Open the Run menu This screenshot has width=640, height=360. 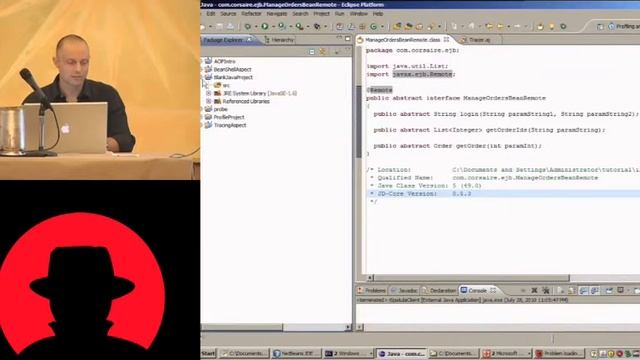[x=339, y=13]
